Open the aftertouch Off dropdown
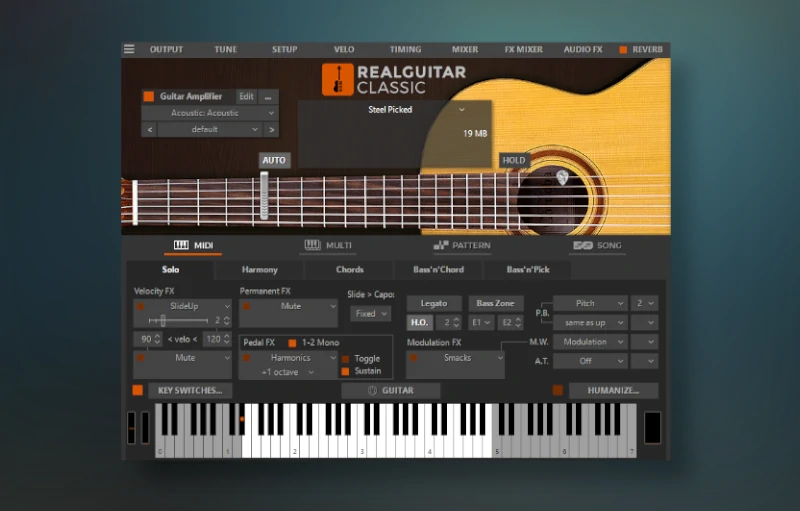This screenshot has width=800, height=511. [x=590, y=361]
